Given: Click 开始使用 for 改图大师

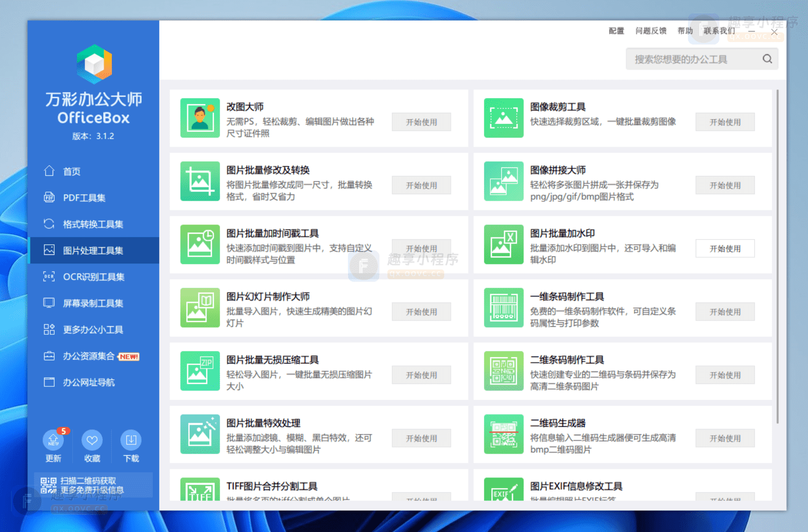Looking at the screenshot, I should click(x=421, y=122).
